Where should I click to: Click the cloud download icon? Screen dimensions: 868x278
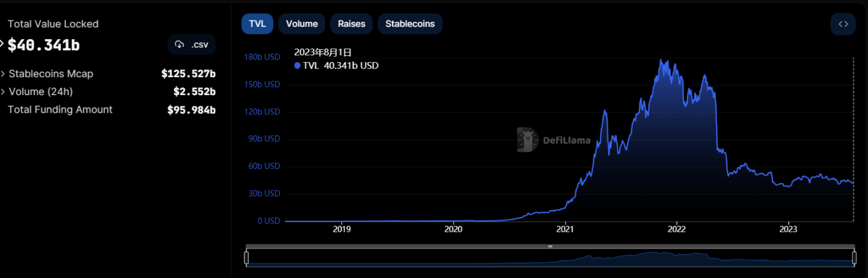[x=179, y=45]
